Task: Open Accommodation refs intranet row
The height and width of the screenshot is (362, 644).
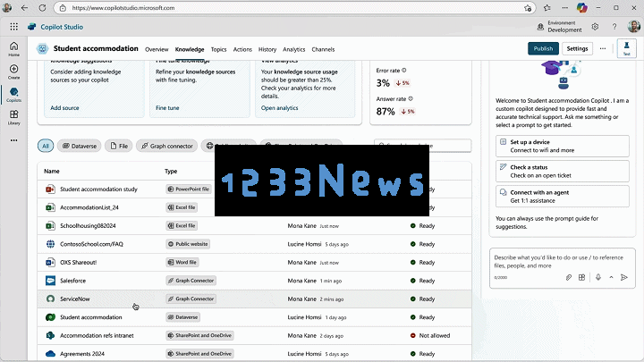Action: pos(254,335)
